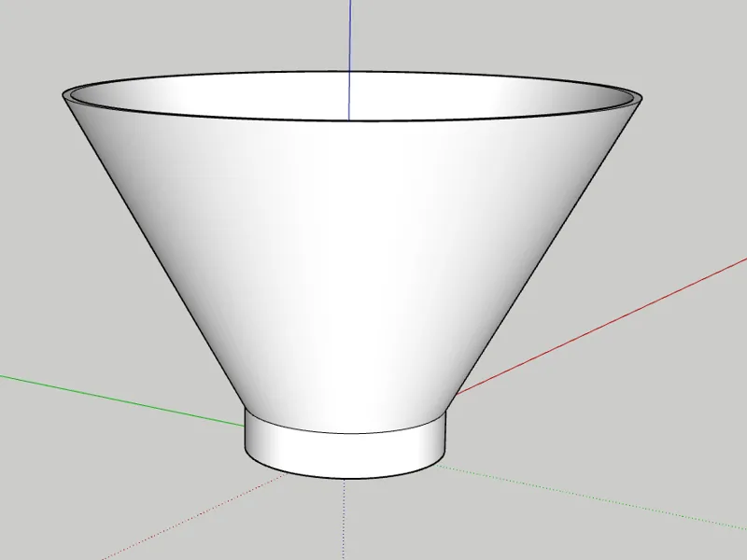Click the darker shaded left side of the cone
This screenshot has width=747, height=560.
(x=157, y=215)
